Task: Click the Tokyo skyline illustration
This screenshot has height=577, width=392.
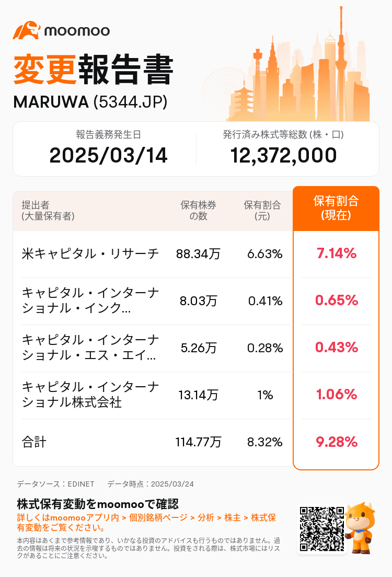Action: [x=298, y=73]
